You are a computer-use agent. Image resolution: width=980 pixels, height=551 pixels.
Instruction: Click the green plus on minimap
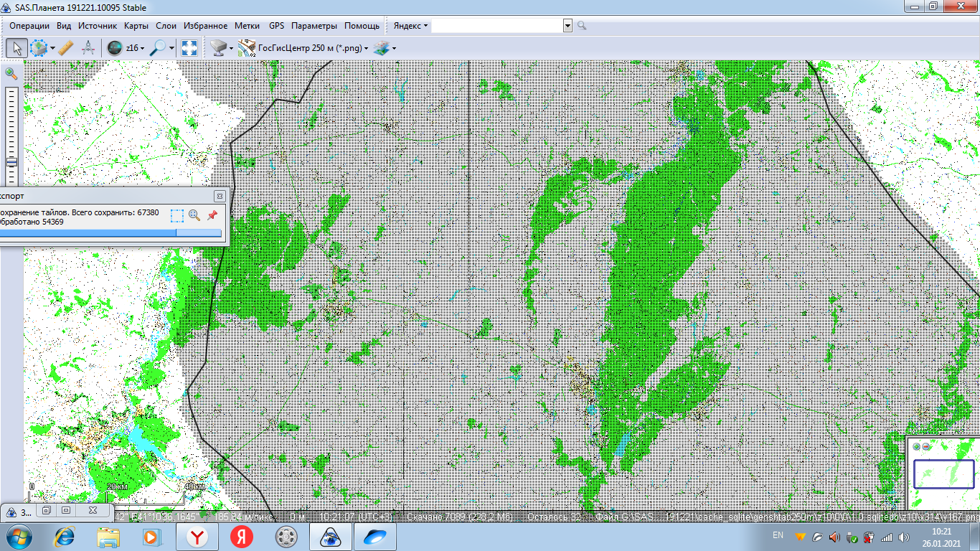point(917,446)
